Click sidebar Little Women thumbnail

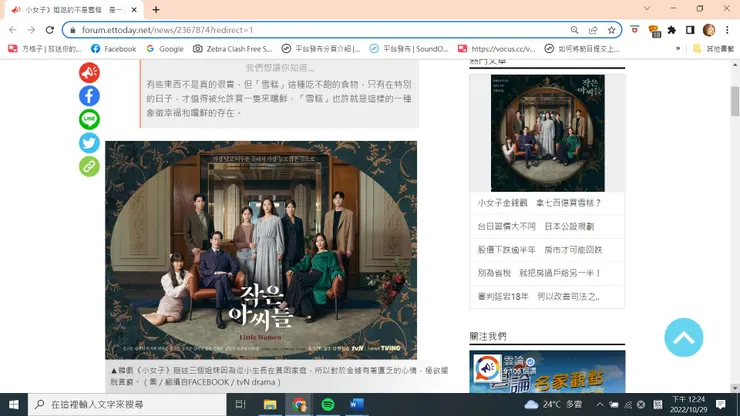[547, 133]
